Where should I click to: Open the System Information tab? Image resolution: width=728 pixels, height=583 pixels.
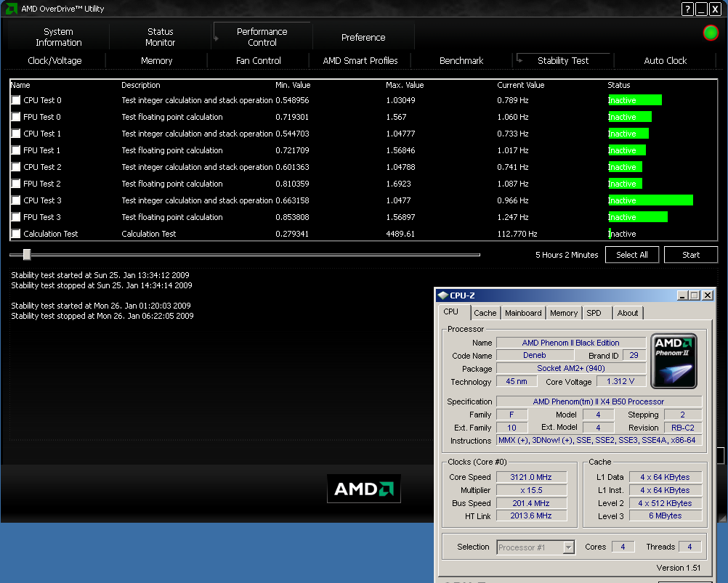coord(59,37)
